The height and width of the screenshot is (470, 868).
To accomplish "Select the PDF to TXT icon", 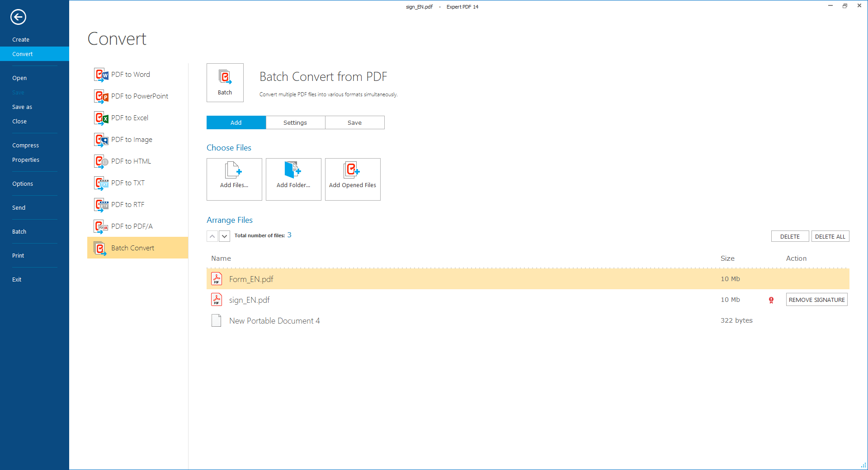I will pyautogui.click(x=101, y=183).
